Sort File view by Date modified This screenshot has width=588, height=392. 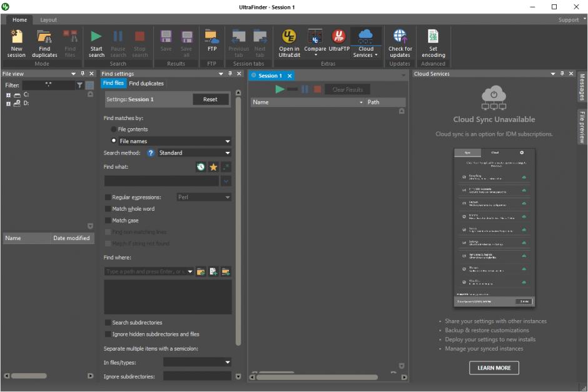[72, 238]
